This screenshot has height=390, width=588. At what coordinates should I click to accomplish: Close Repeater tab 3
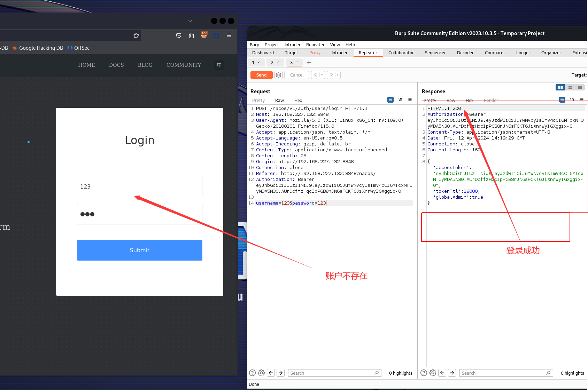pos(297,63)
